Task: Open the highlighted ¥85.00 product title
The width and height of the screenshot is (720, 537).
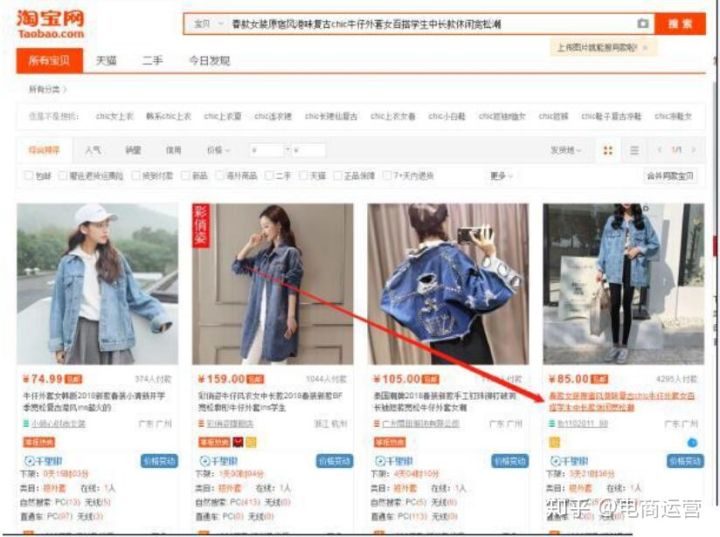Action: tap(622, 401)
